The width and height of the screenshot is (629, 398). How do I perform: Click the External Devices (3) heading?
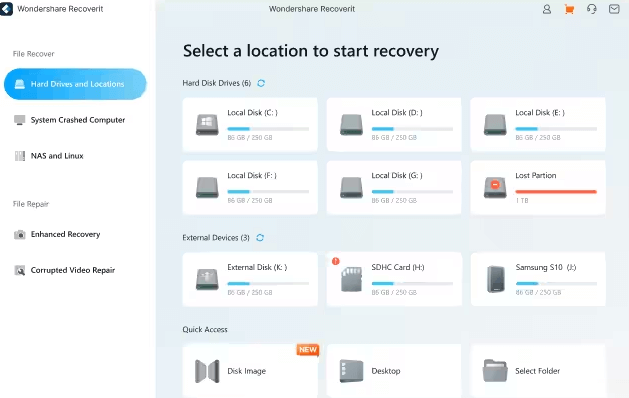pos(216,238)
